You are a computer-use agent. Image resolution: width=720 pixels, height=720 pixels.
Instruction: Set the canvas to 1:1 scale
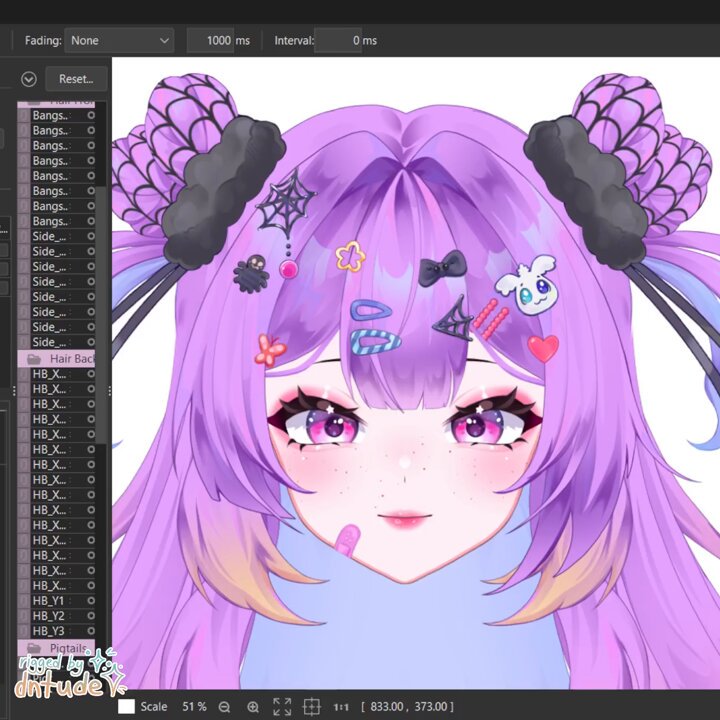(x=341, y=707)
